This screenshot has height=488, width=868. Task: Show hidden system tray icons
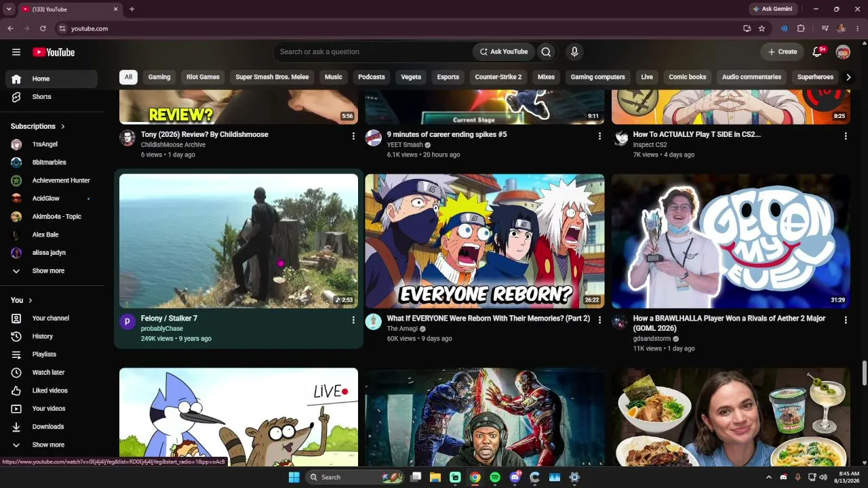tap(768, 477)
